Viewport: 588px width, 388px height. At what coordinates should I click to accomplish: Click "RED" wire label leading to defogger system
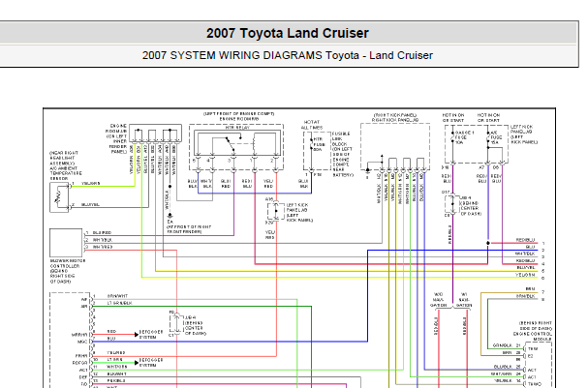111,332
